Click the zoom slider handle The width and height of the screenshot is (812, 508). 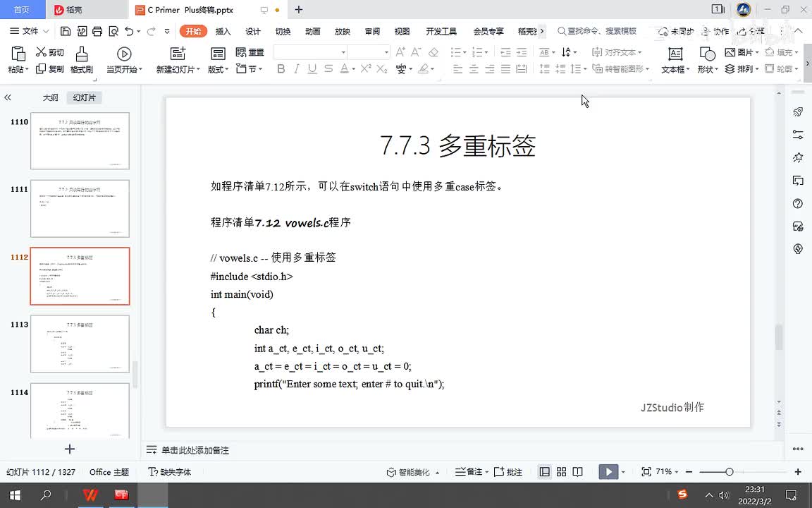coord(729,472)
